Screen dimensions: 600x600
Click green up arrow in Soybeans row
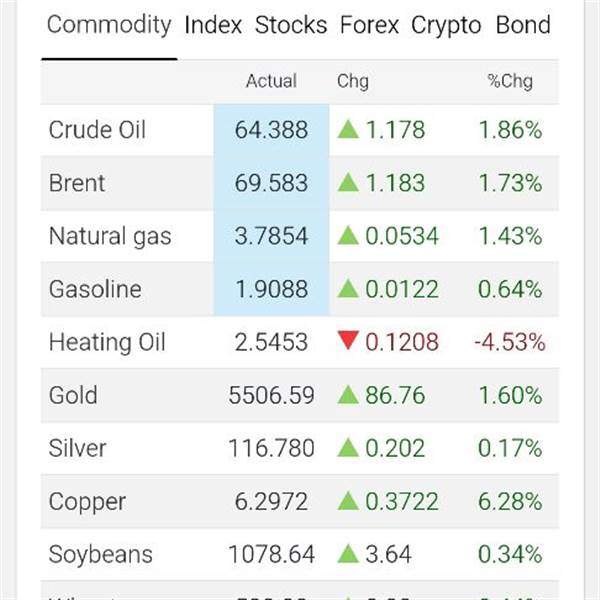(348, 553)
